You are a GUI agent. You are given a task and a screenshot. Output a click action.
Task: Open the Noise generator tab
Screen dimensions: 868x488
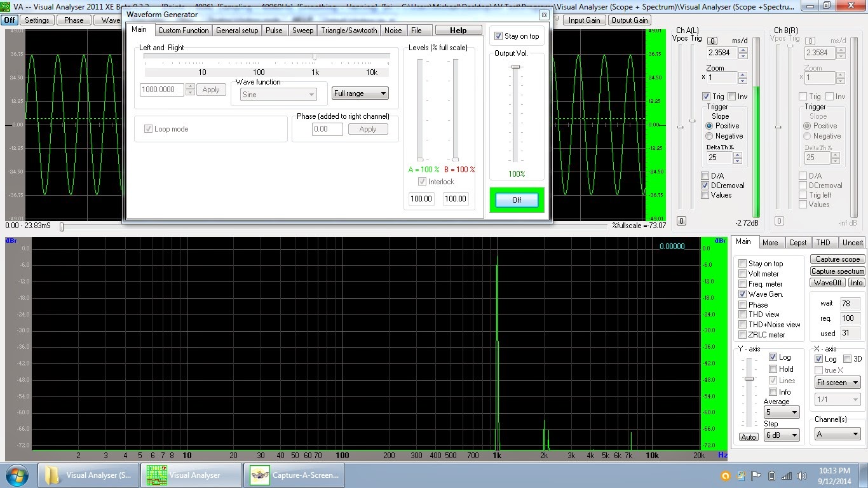coord(393,29)
